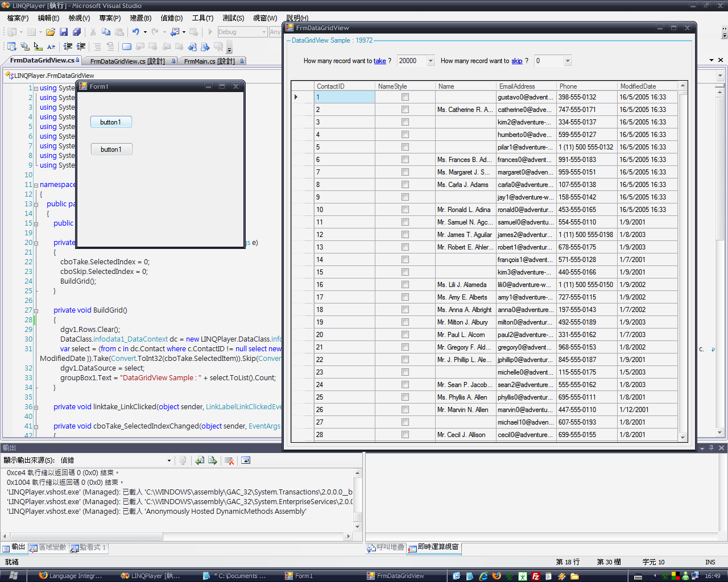This screenshot has width=728, height=582.
Task: Check NameStyle box for Mr. Cecil J. Allison
Action: pos(405,435)
